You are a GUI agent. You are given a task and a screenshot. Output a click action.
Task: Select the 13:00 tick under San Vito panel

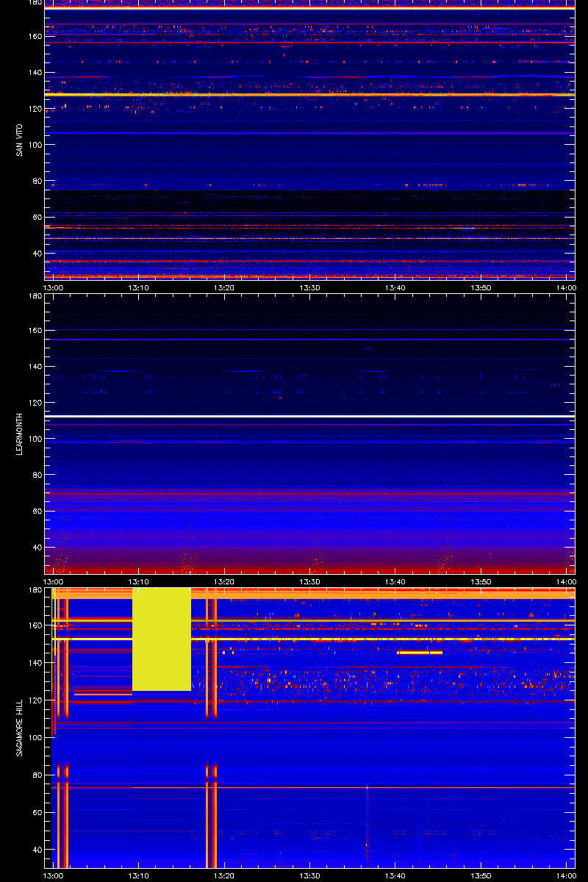coord(54,288)
